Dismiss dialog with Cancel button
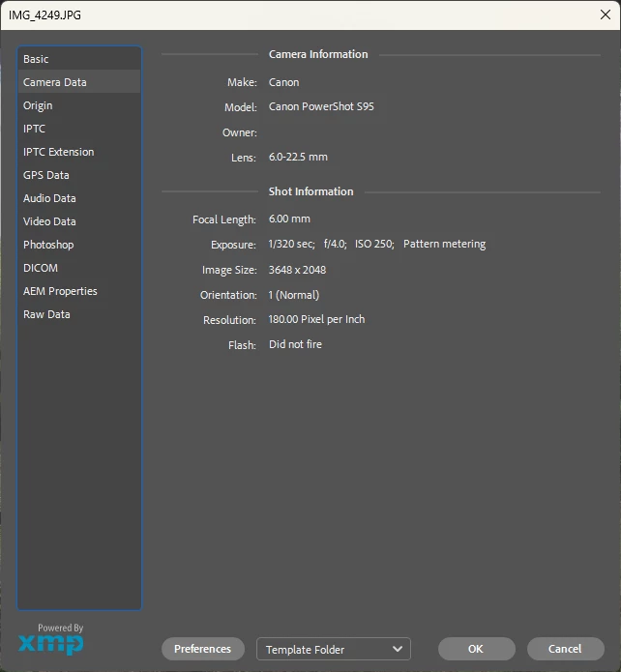This screenshot has height=672, width=621. point(565,649)
